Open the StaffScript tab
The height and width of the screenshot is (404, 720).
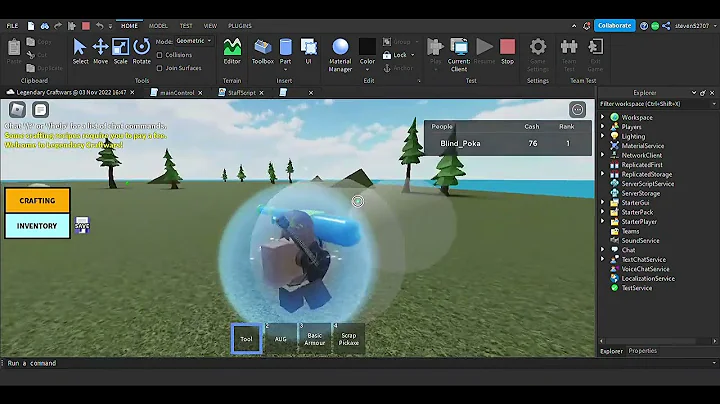pyautogui.click(x=242, y=93)
